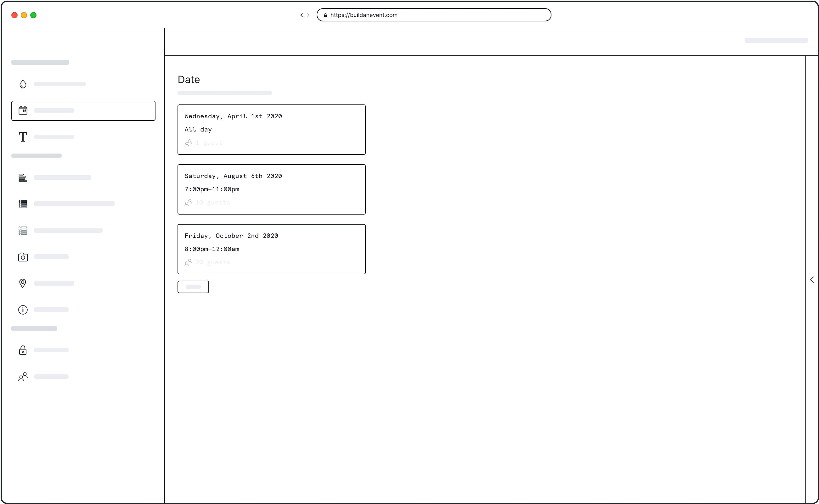This screenshot has height=504, width=819.
Task: Select the calendar date icon in sidebar
Action: tap(23, 110)
